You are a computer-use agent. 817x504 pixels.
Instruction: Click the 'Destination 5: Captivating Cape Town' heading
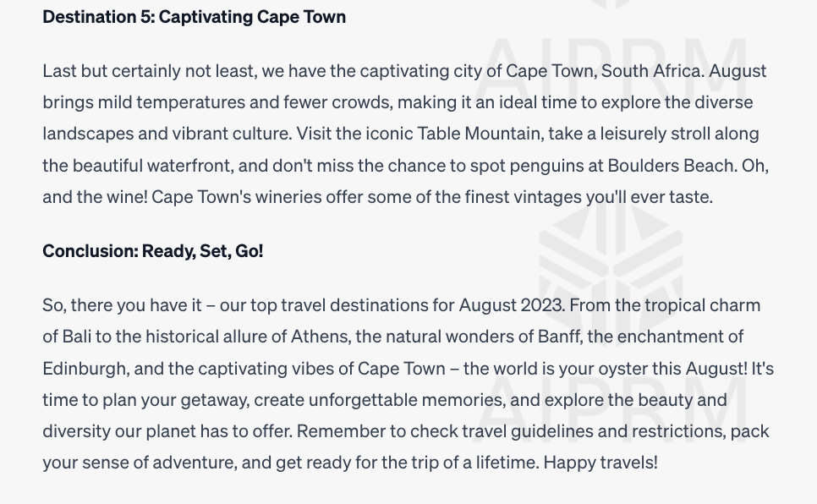click(x=195, y=17)
